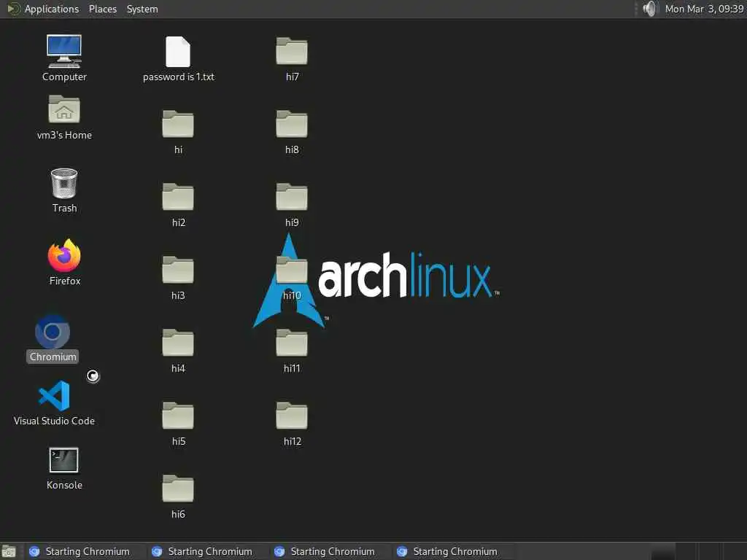Open the Places menu
The width and height of the screenshot is (747, 560).
(103, 9)
